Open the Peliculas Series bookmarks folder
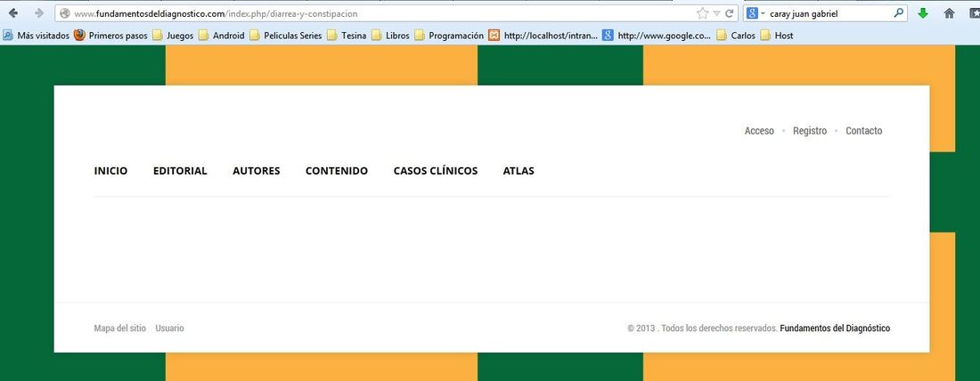The height and width of the screenshot is (381, 980). 286,36
